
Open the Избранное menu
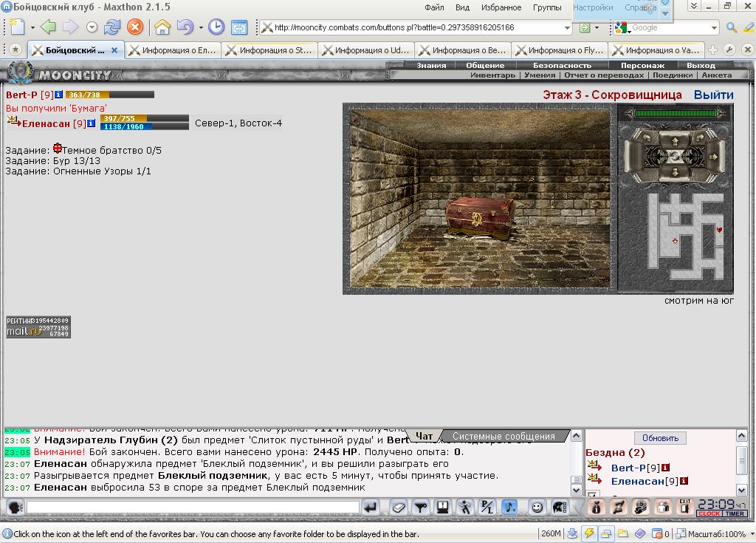(501, 7)
